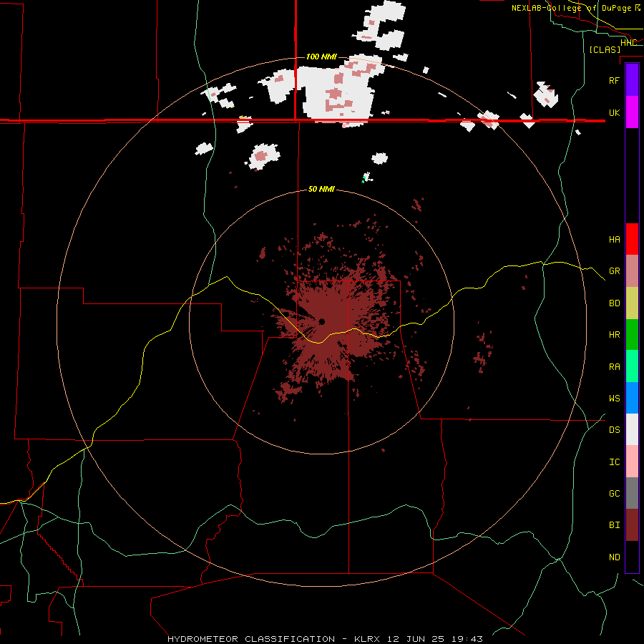644x644 pixels.
Task: Pick the dark green HR legend swatch
Action: coord(632,335)
